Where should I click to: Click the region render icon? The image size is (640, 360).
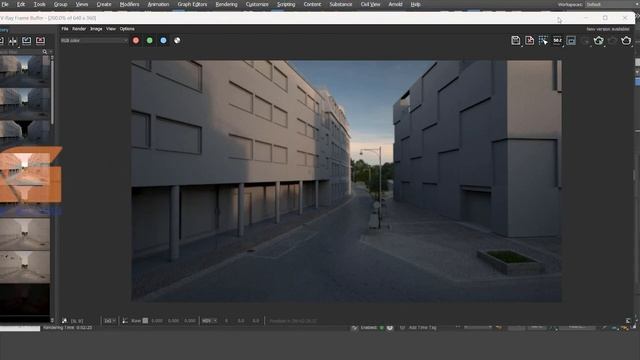coord(571,40)
